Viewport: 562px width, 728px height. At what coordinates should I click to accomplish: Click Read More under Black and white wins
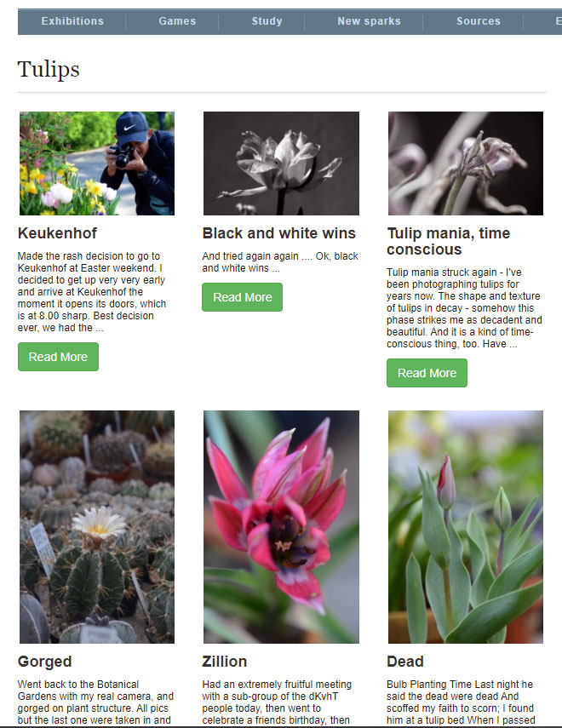[243, 297]
